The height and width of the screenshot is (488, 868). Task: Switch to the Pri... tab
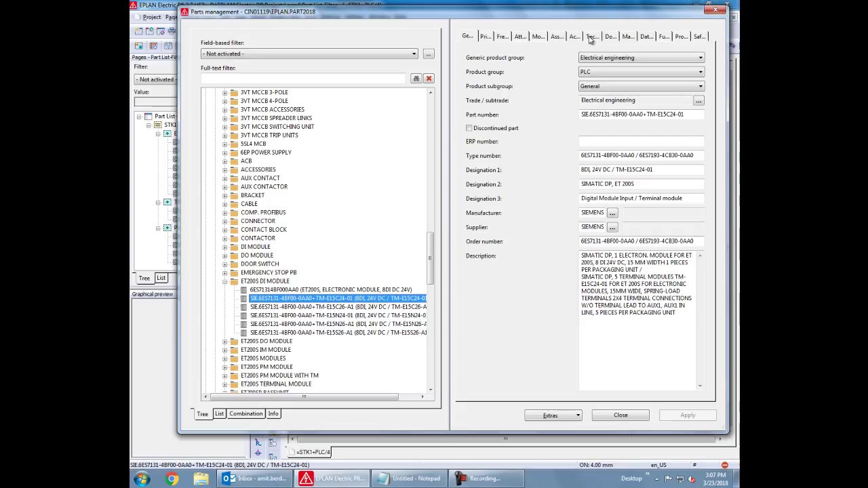[486, 37]
